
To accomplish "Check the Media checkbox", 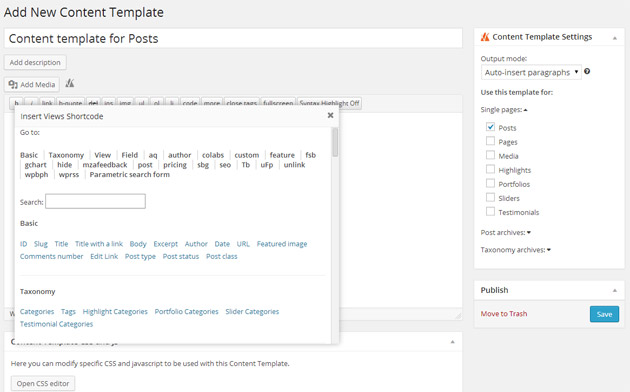I will [x=490, y=155].
